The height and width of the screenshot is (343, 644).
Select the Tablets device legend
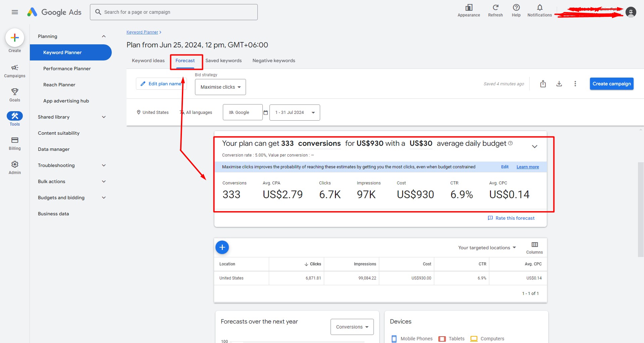452,339
